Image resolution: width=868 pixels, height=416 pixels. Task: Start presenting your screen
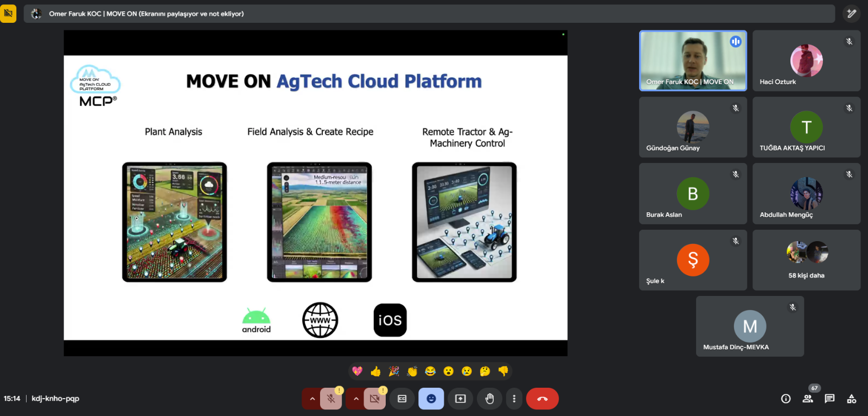[x=461, y=399]
